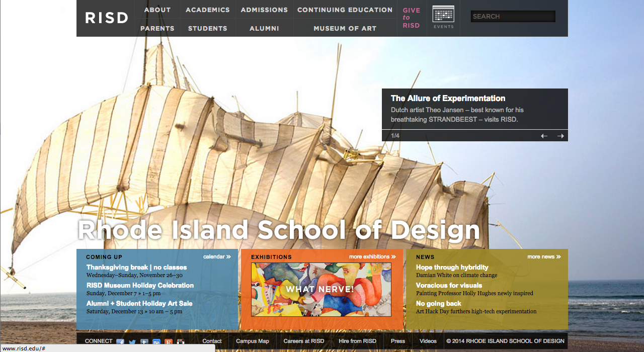This screenshot has width=644, height=352.
Task: Select CONTINUING EDUCATION from the navigation
Action: click(345, 9)
